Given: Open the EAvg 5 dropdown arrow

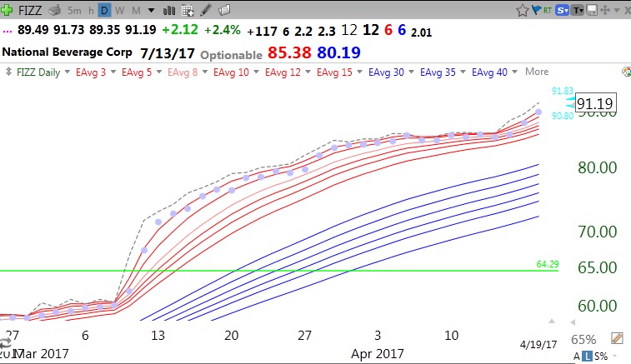Looking at the screenshot, I should click(159, 72).
